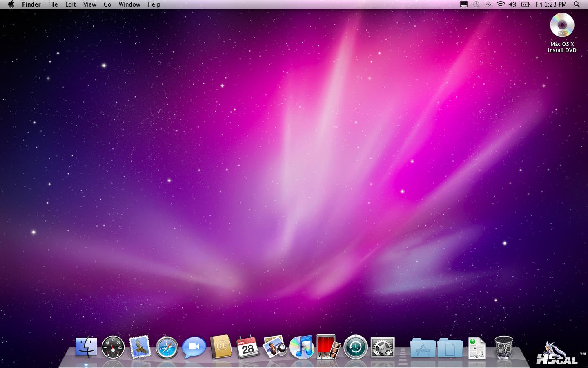This screenshot has width=588, height=368.
Task: Open the Help menu
Action: tap(154, 4)
